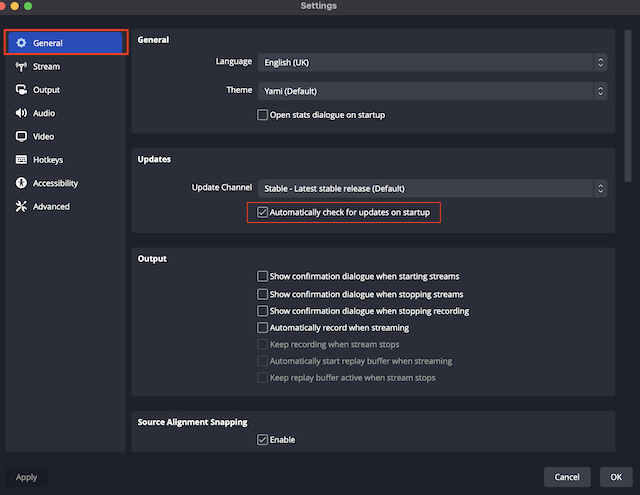
Task: Click the Hotkeys keyboard icon
Action: point(21,160)
